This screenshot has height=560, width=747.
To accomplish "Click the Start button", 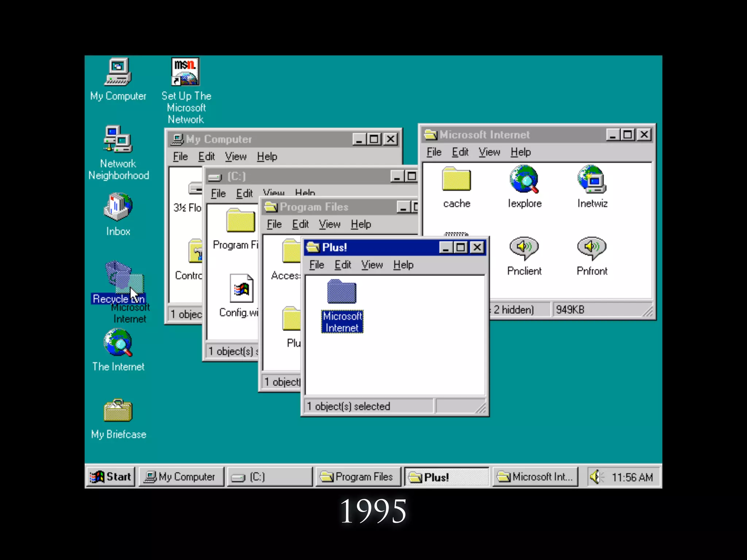I will 111,477.
